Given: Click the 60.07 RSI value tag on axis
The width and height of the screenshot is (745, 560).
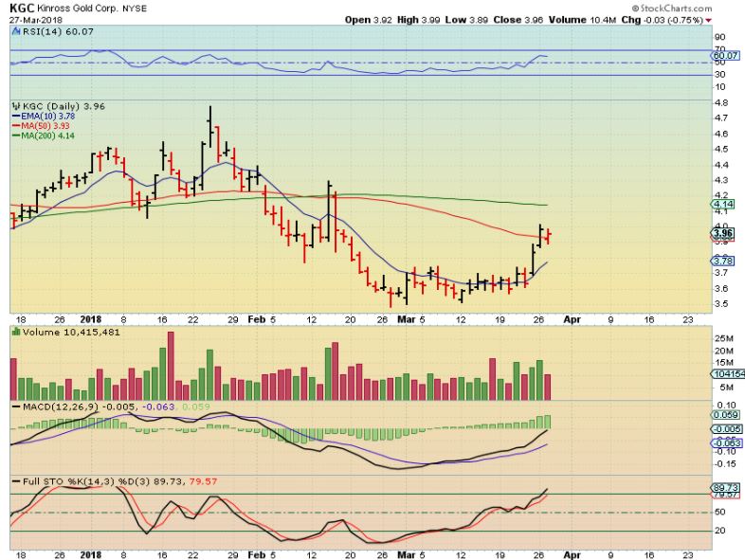Looking at the screenshot, I should pos(725,56).
